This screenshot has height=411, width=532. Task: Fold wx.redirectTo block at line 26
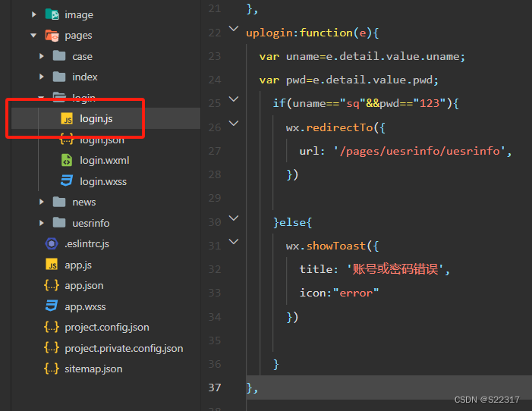[234, 123]
